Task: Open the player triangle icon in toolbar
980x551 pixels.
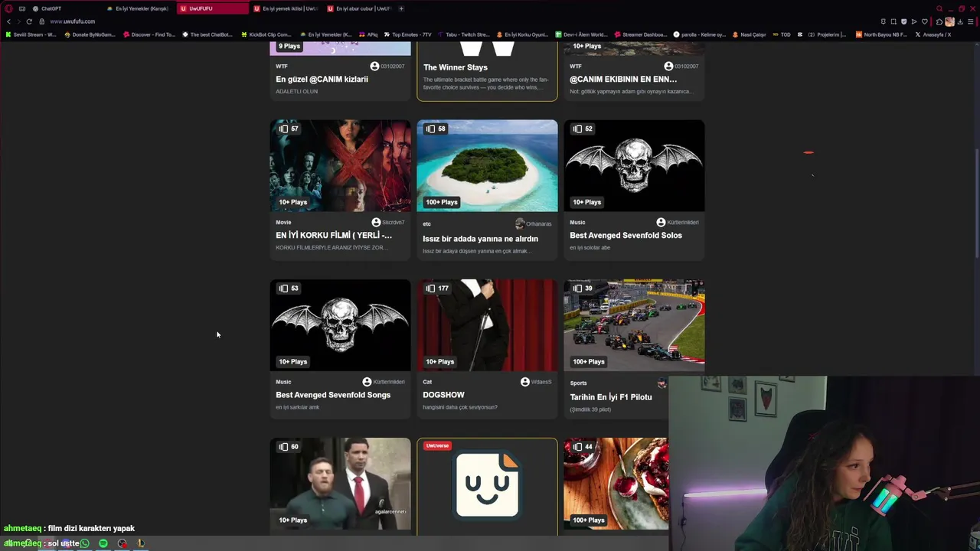Action: pyautogui.click(x=914, y=21)
